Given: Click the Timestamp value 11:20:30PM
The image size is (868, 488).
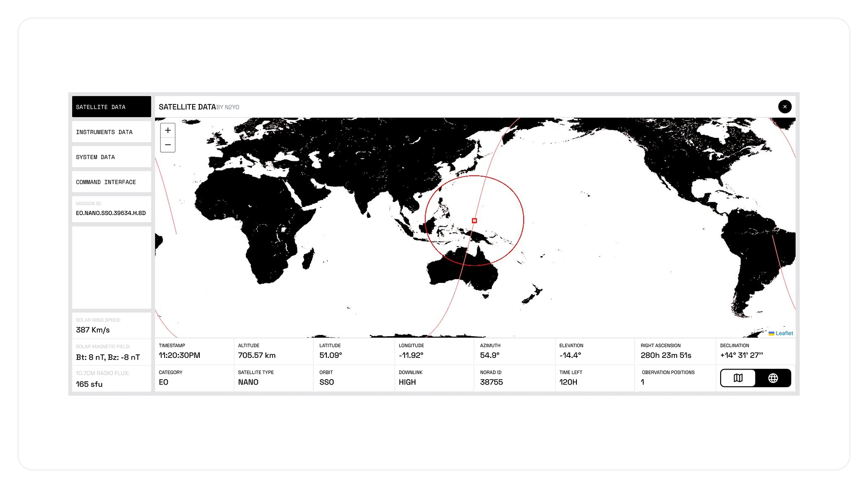Looking at the screenshot, I should pyautogui.click(x=179, y=356).
